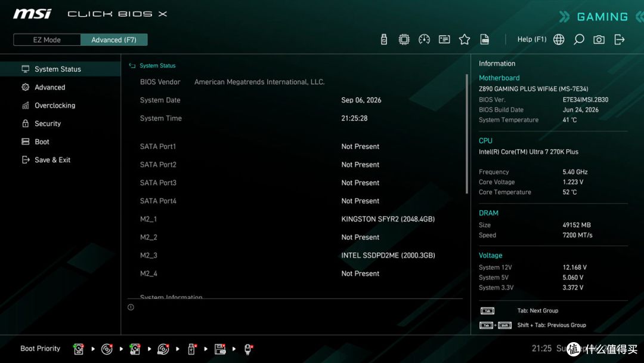Image resolution: width=644 pixels, height=363 pixels.
Task: Click the DRAM Size 49152 MB value
Action: pos(577,225)
